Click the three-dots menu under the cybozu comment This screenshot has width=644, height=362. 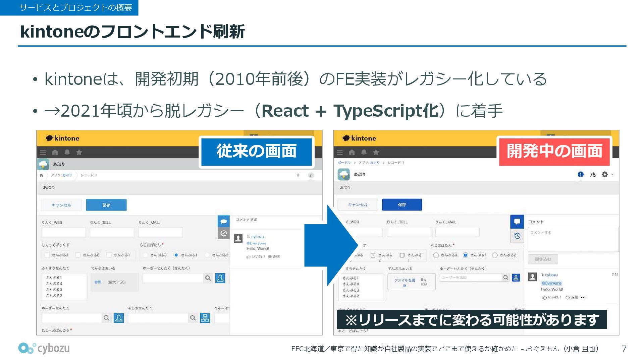click(583, 297)
